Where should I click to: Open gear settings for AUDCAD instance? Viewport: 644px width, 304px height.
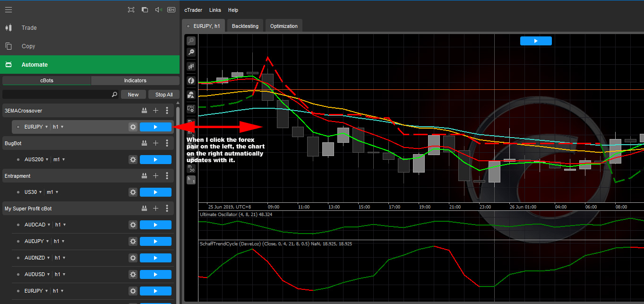point(133,225)
